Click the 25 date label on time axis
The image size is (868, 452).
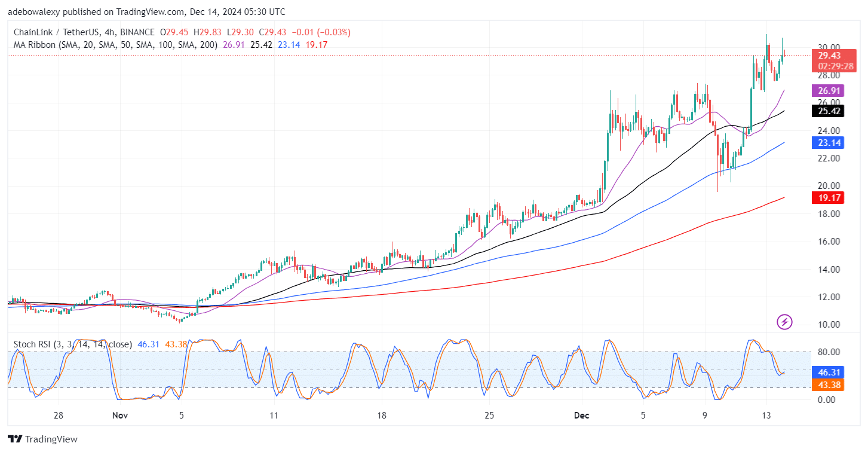click(489, 416)
